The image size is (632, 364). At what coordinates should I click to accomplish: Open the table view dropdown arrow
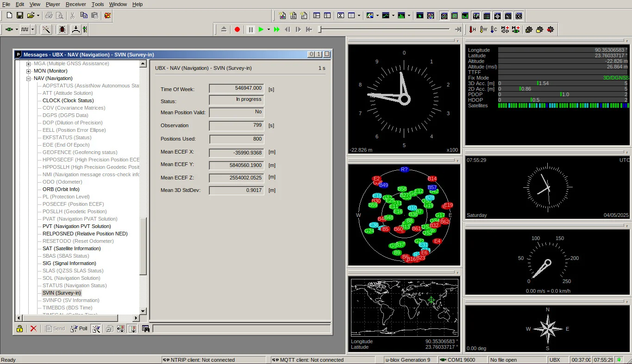[359, 15]
